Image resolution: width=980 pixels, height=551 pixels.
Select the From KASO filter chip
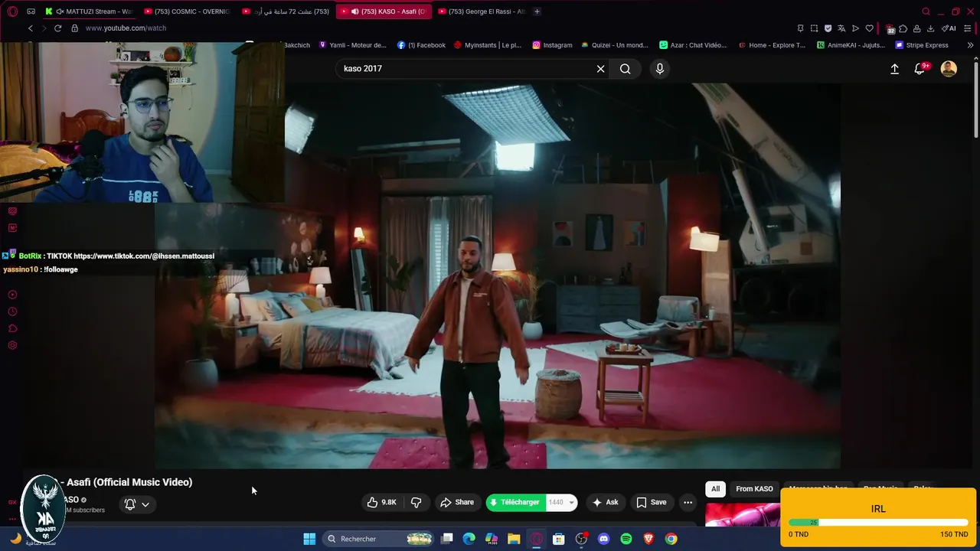click(x=754, y=488)
